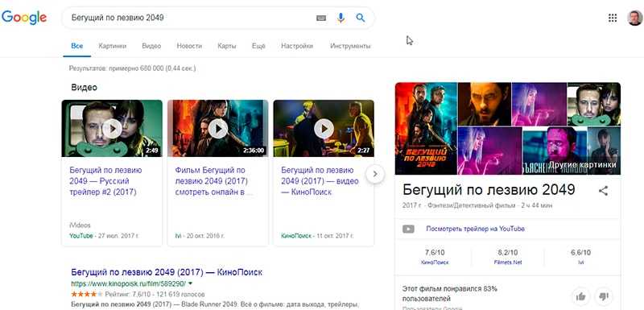Show next videos with carousel arrow
The image size is (644, 310).
(374, 174)
